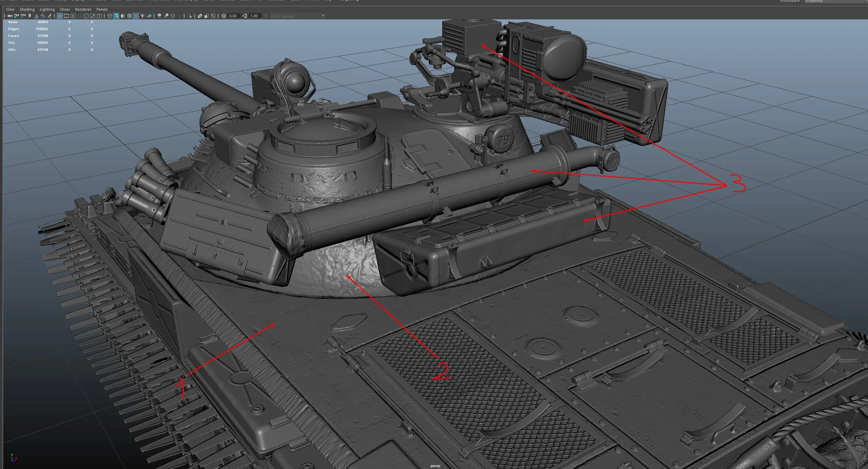Toggle Wireframe on Shaded icon
868x469 pixels.
[129, 16]
